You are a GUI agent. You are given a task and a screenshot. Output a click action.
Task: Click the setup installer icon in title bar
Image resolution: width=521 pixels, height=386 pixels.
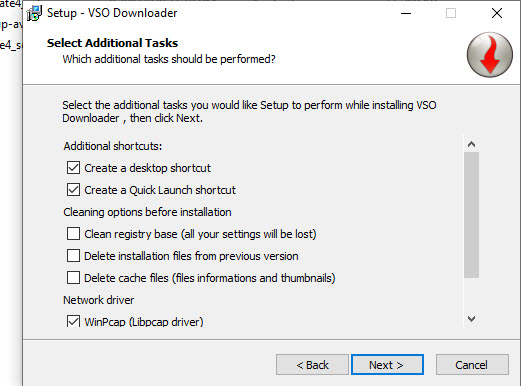(x=34, y=13)
